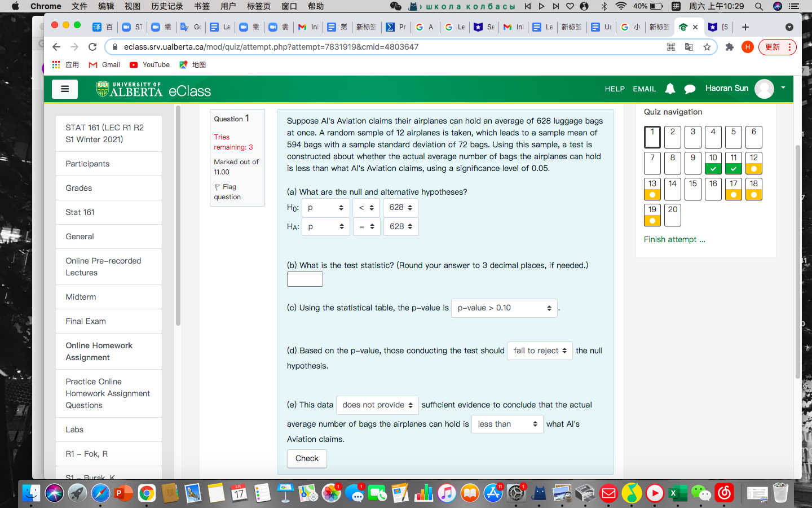Open the H0 parameter dropdown
This screenshot has width=812, height=508.
325,207
